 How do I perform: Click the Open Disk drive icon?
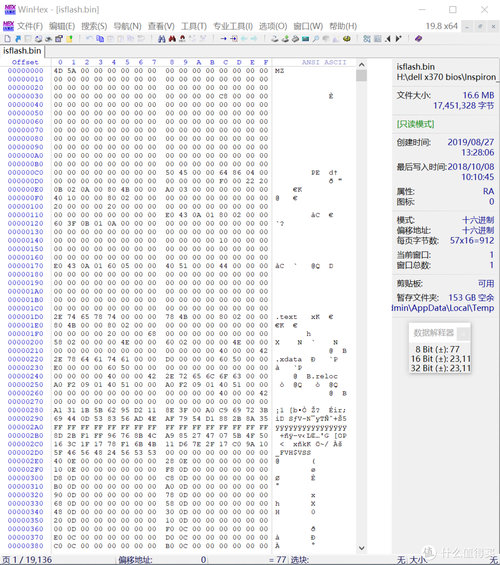click(274, 39)
